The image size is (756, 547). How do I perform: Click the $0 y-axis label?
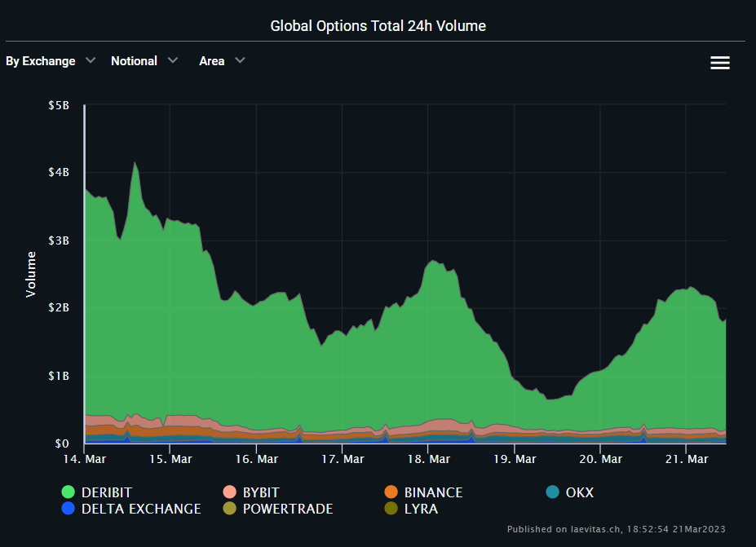[x=62, y=443]
